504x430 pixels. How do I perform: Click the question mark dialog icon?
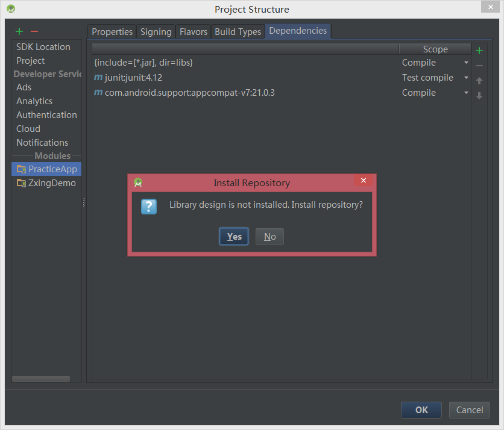pyautogui.click(x=149, y=207)
